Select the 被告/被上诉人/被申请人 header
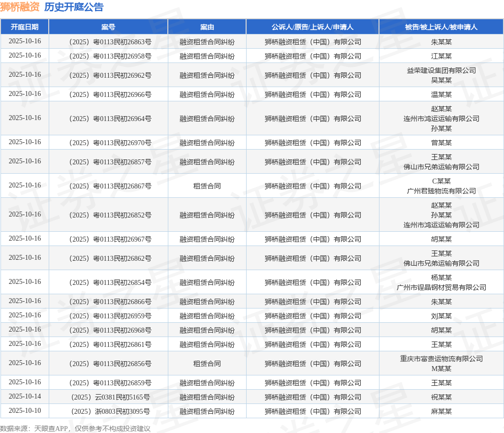The image size is (504, 433). (441, 27)
